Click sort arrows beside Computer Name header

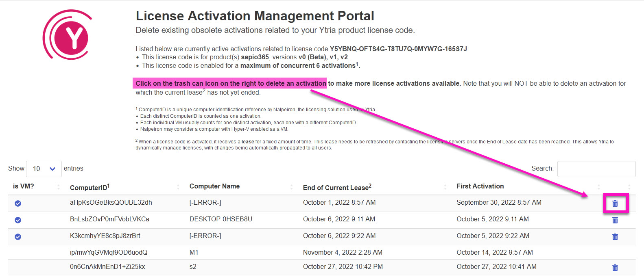(291, 187)
